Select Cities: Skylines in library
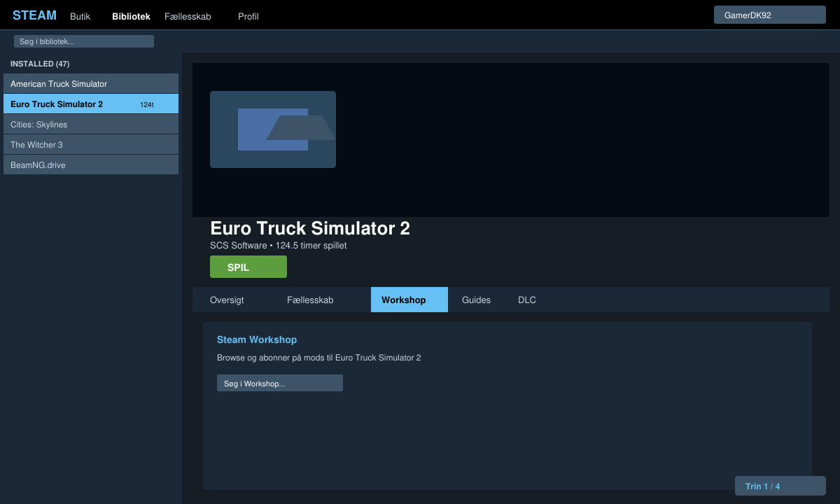This screenshot has width=840, height=504. (x=91, y=124)
